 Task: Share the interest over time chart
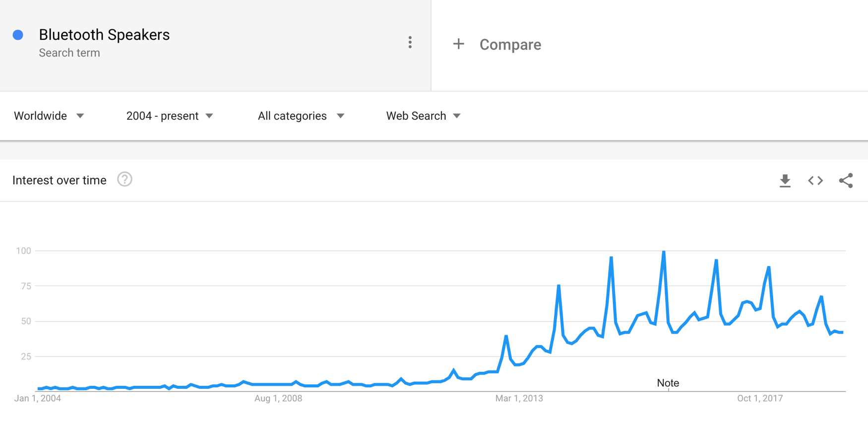[x=846, y=181]
